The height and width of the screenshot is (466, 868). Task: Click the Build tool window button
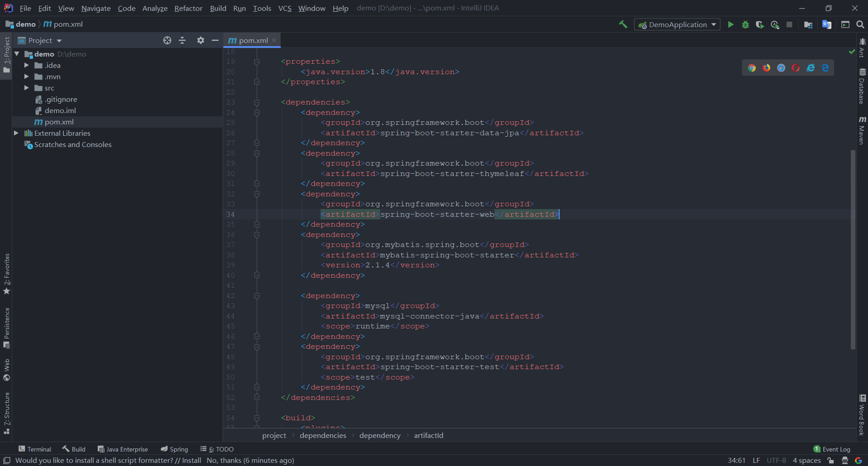click(74, 449)
